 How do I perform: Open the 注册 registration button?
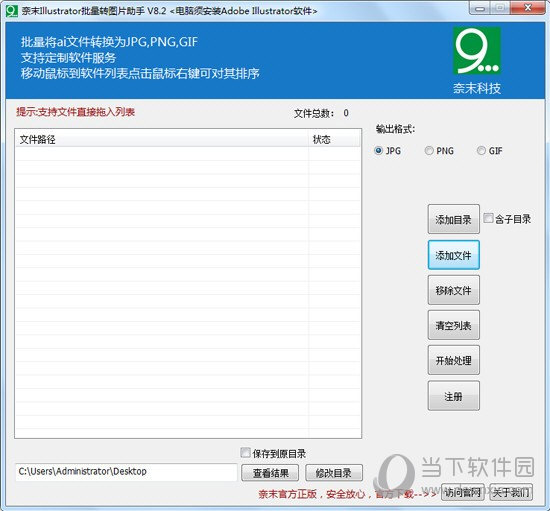[453, 396]
